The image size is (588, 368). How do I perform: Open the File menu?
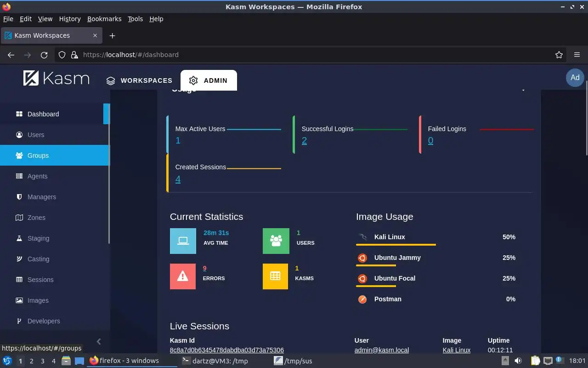click(x=8, y=19)
